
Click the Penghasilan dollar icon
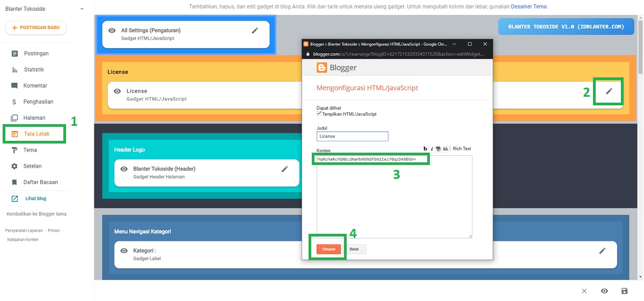[x=14, y=102]
